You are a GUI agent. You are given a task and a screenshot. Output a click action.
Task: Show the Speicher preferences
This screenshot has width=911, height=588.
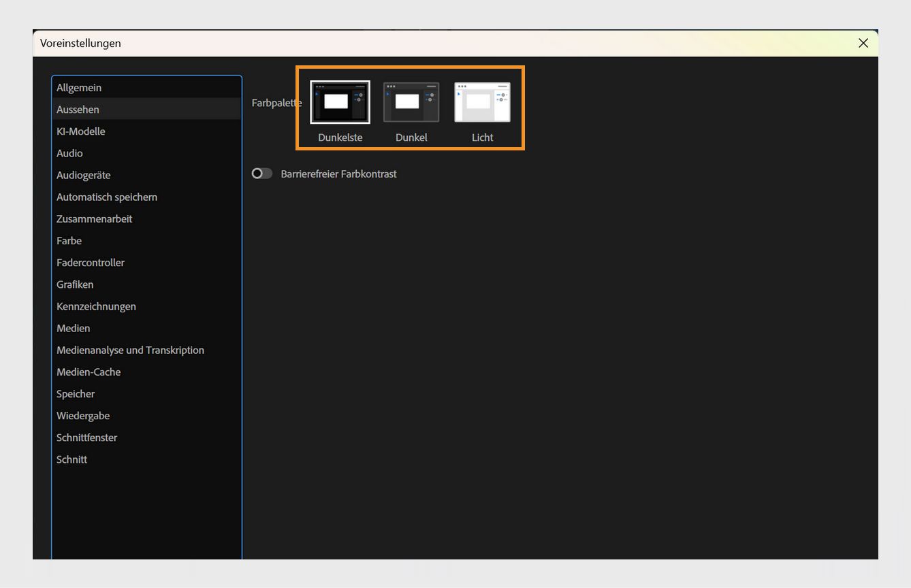pos(146,393)
